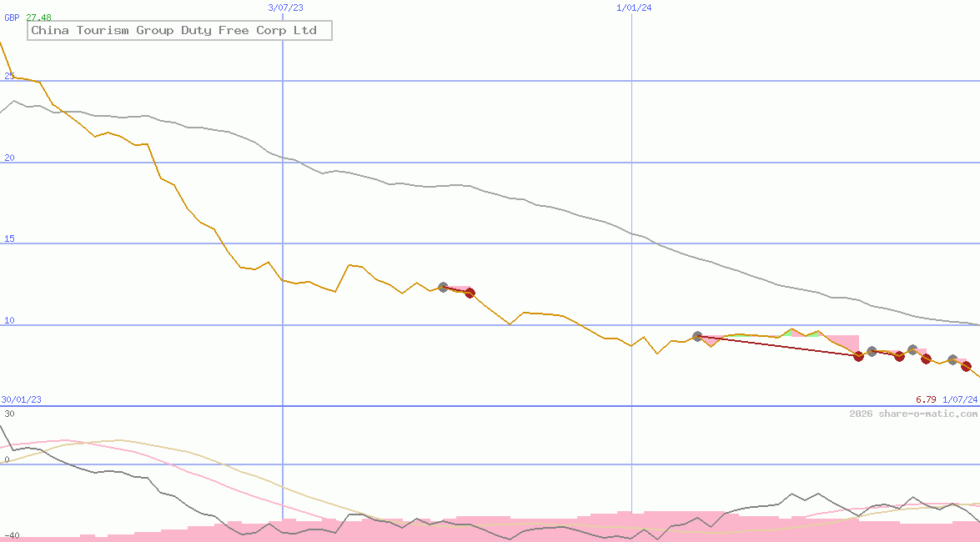The width and height of the screenshot is (980, 542).
Task: Click the GBP currency label
Action: pos(13,18)
